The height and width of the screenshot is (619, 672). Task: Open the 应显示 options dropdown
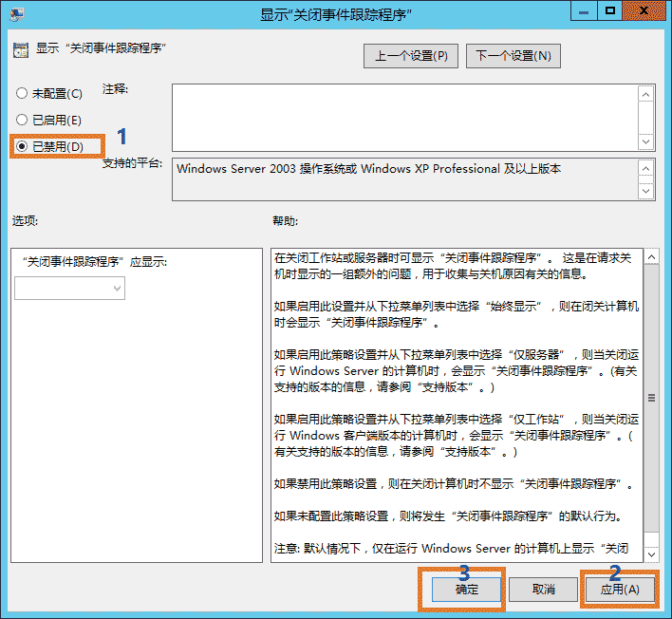coord(70,288)
